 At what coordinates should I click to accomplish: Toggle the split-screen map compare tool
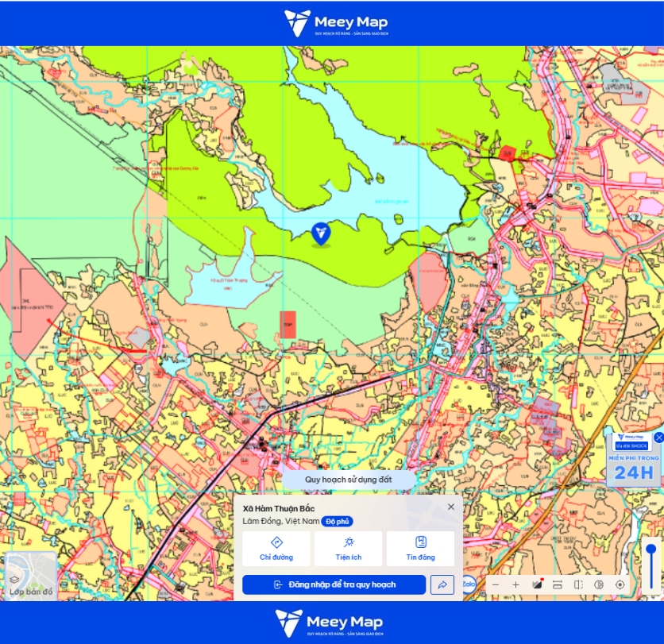[578, 584]
